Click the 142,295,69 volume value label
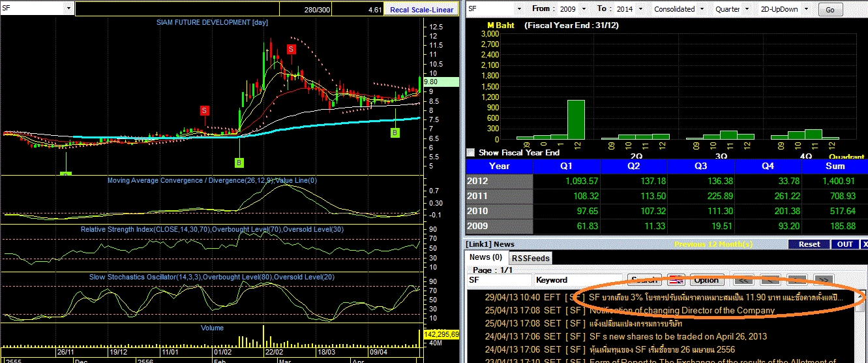868x363 pixels. coord(441,334)
